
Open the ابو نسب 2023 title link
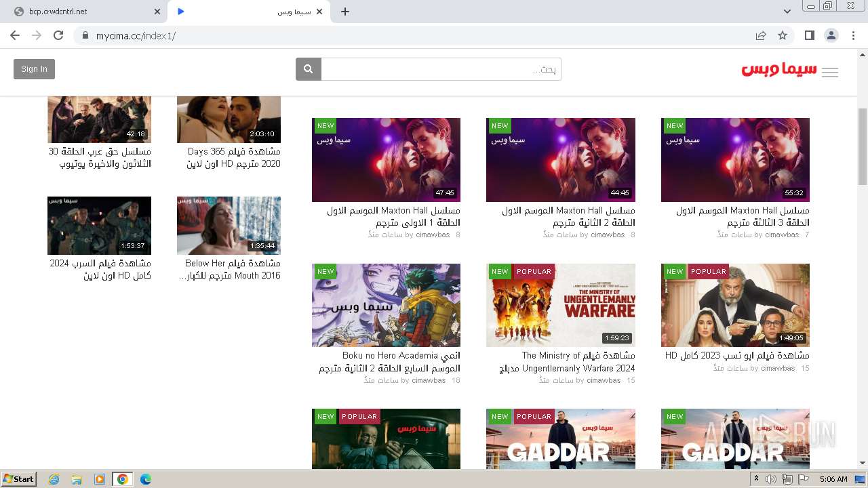[737, 355]
